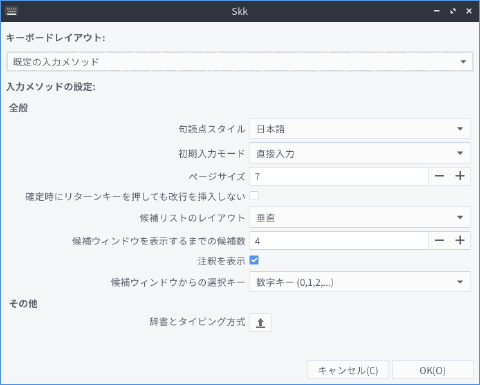Decrease the ページサイズ value with minus

(439, 176)
